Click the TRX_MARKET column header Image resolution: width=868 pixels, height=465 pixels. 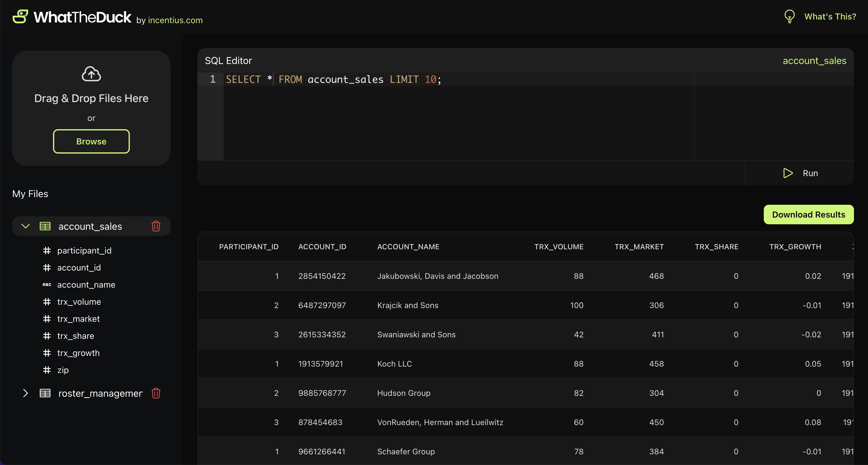tap(639, 247)
